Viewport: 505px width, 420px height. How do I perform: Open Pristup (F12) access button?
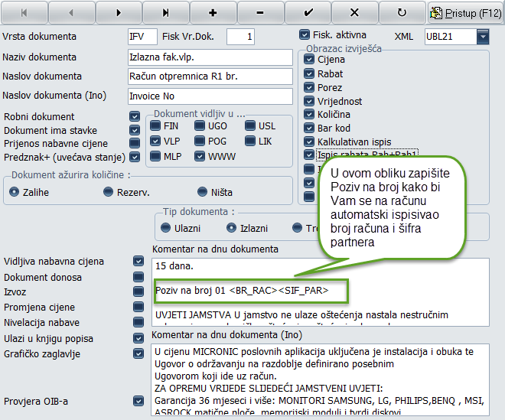464,13
